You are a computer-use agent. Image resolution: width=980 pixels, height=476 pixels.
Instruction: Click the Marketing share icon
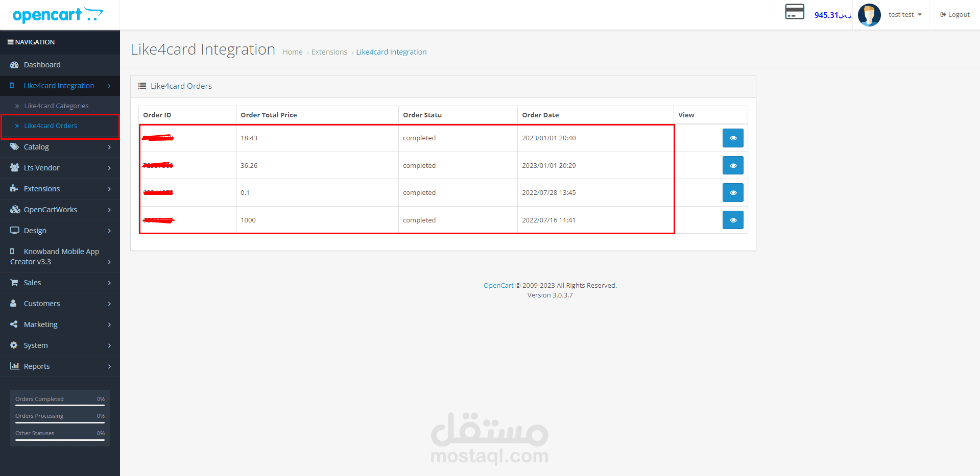pos(14,324)
